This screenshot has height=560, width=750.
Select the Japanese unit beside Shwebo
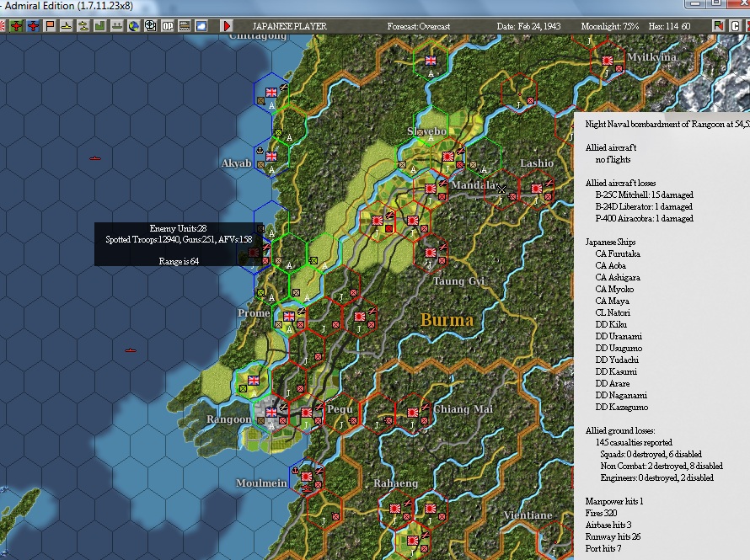[448, 157]
